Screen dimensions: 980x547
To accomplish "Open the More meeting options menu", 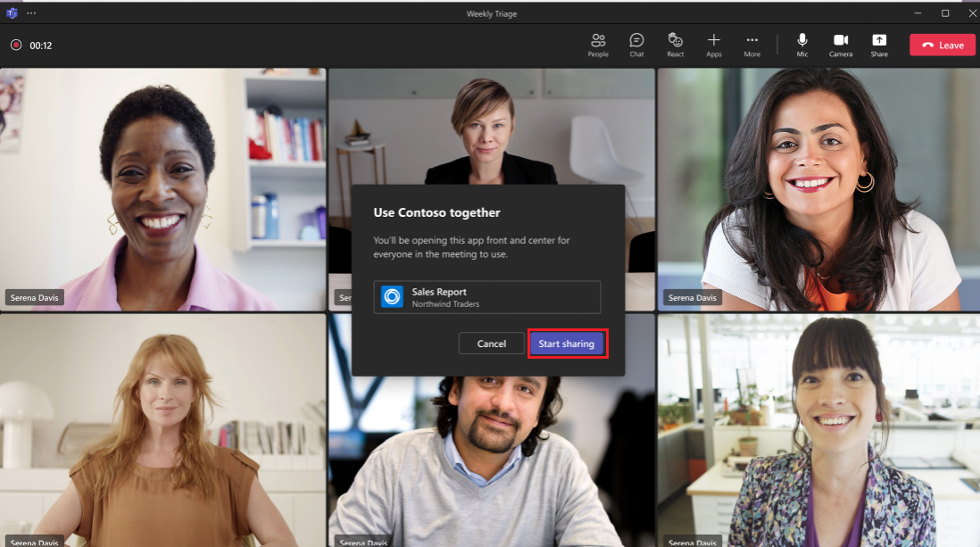I will click(x=752, y=45).
